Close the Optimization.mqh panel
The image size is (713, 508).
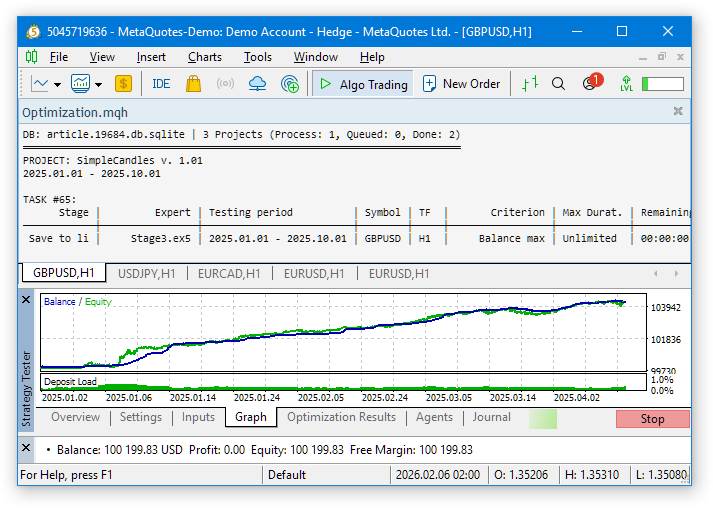[678, 111]
